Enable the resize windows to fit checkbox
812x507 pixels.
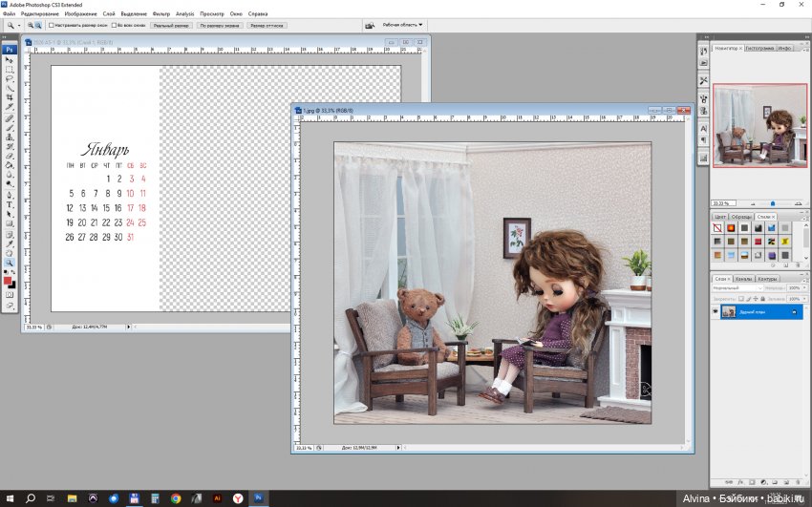[x=52, y=26]
